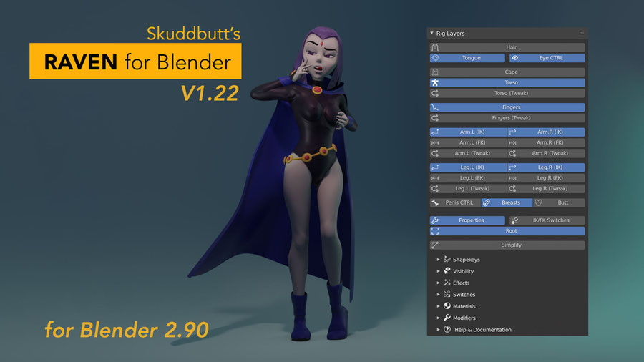Toggle the Torso (Tweak) layer

click(507, 93)
